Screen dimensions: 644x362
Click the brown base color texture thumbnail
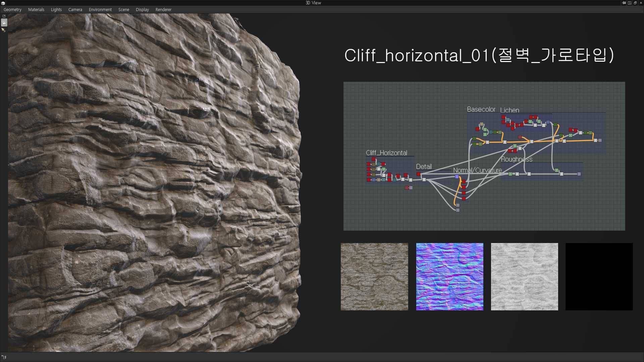coord(374,277)
